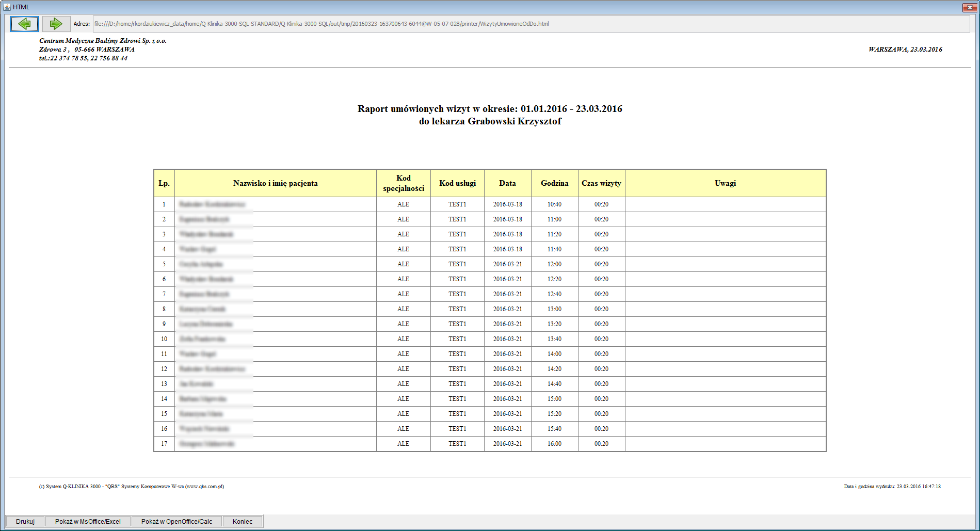Viewport: 980px width, 531px height.
Task: Select the 13:00 time cell
Action: pyautogui.click(x=555, y=309)
